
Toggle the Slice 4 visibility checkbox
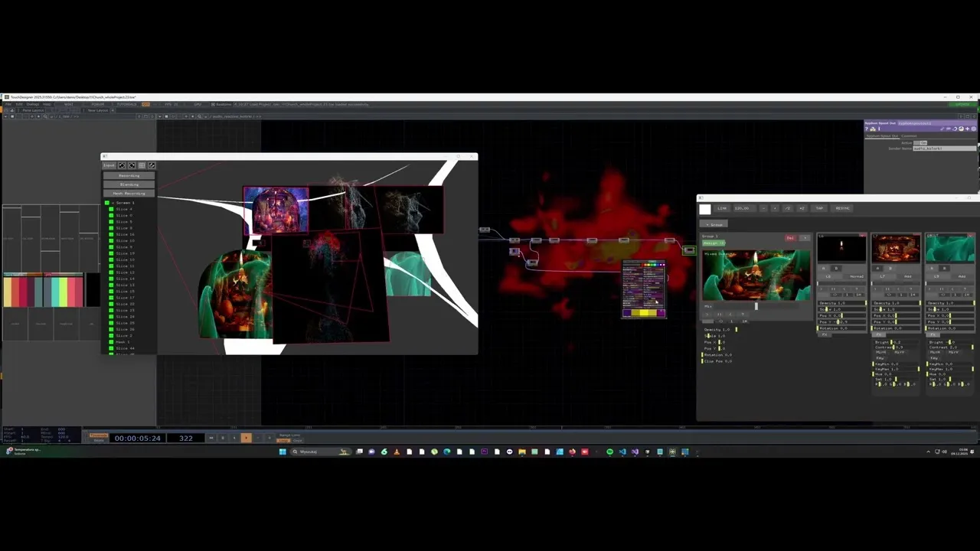111,209
